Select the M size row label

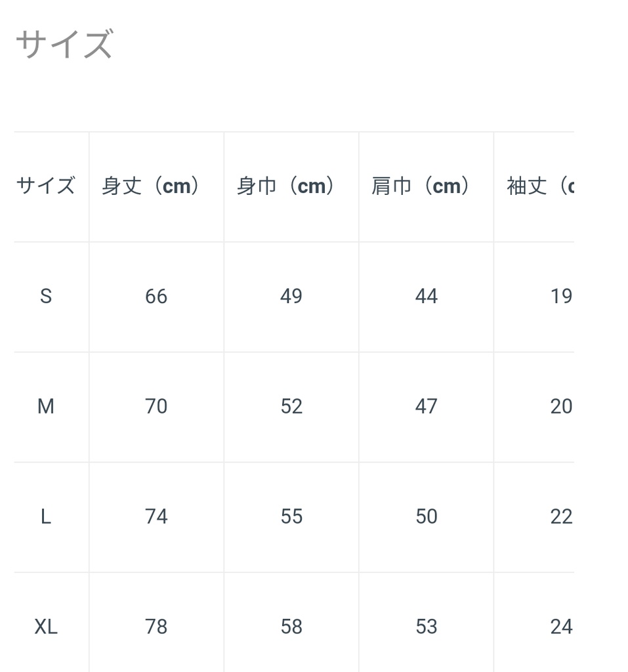45,407
